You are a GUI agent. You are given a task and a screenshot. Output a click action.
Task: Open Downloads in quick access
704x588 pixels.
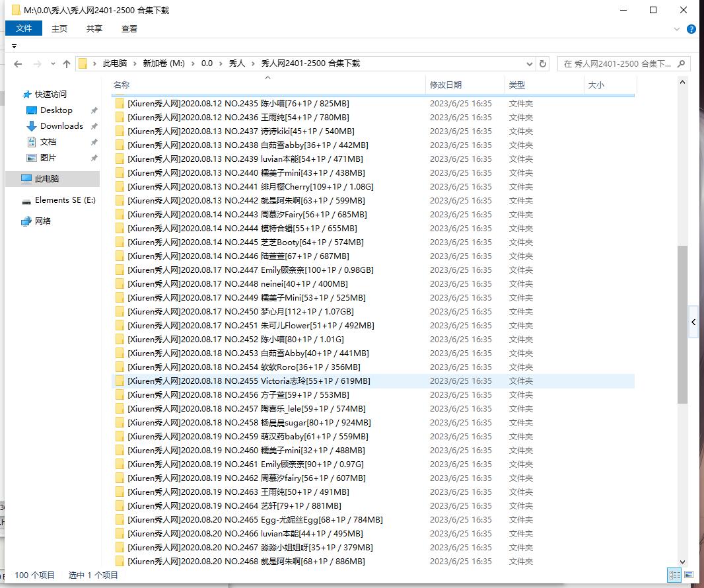pos(61,126)
